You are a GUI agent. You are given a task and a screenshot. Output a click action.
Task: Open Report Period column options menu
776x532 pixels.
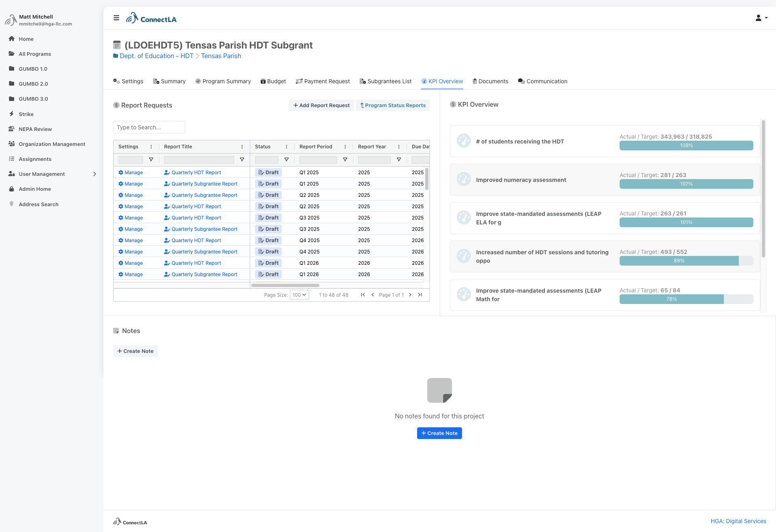click(x=345, y=147)
